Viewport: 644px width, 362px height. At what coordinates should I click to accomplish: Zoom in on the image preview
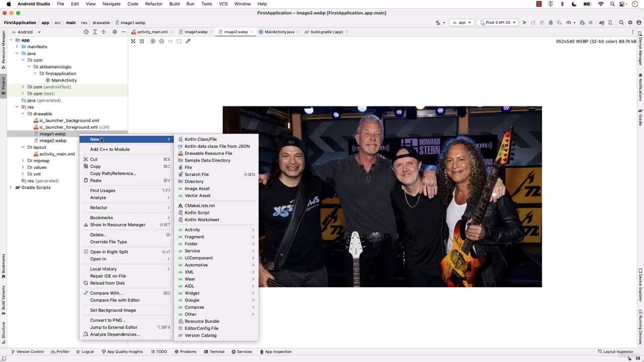pos(153,41)
